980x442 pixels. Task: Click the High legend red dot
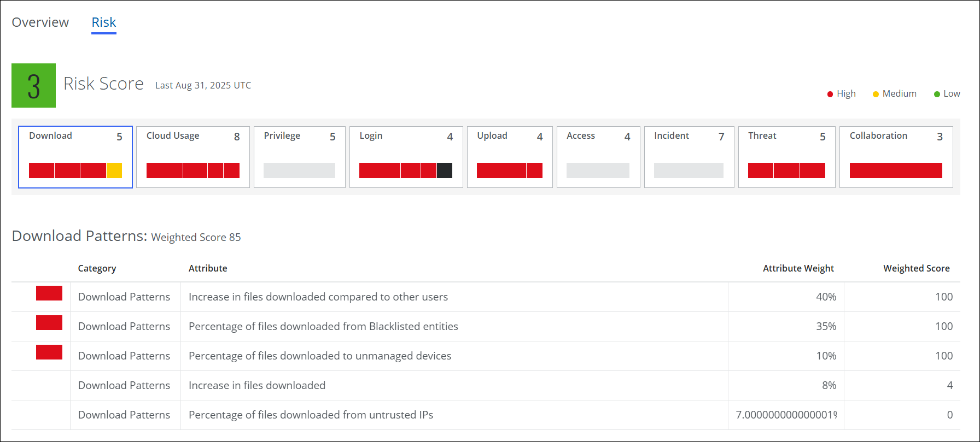tap(830, 94)
